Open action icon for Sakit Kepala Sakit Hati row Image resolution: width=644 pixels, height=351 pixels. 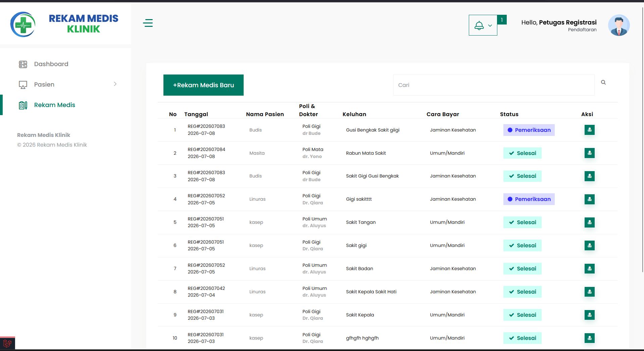click(x=589, y=292)
